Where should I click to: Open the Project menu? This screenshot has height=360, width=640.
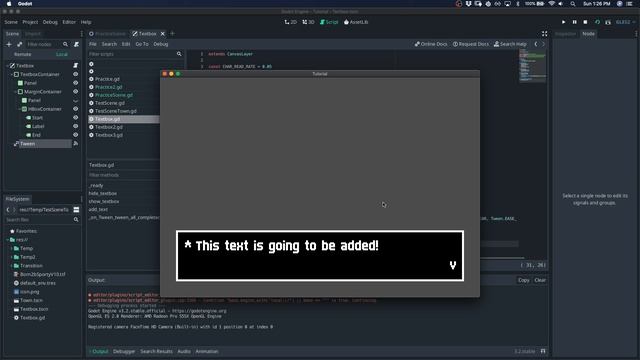click(30, 22)
